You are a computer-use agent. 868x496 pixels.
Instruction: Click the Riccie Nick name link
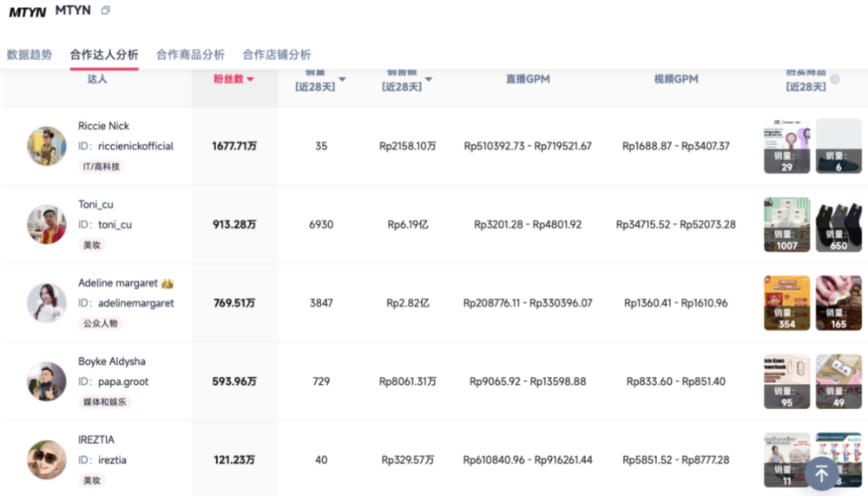coord(103,126)
